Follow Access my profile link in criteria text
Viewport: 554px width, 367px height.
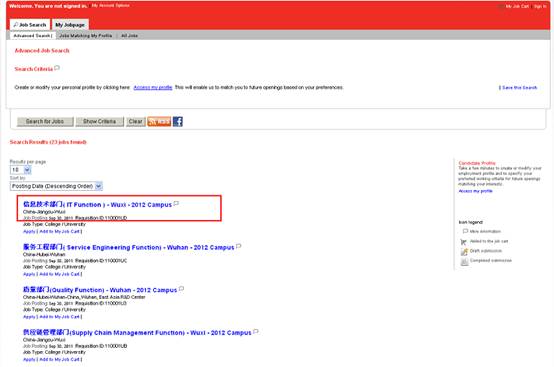pyautogui.click(x=153, y=87)
